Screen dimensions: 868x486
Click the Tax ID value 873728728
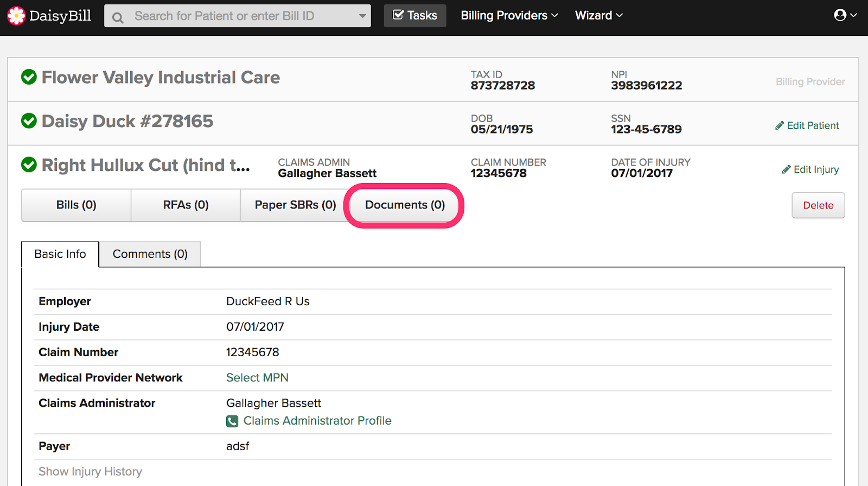503,85
